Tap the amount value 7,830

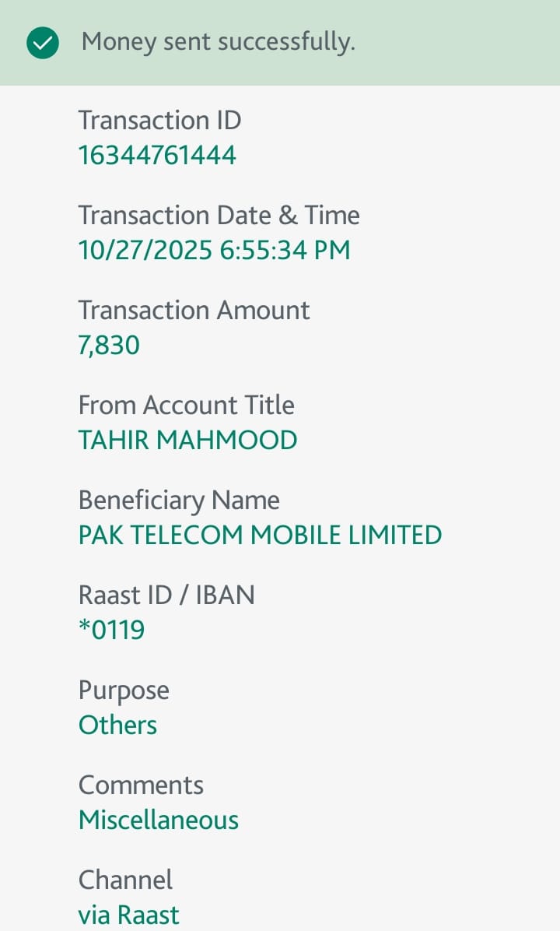coord(109,346)
